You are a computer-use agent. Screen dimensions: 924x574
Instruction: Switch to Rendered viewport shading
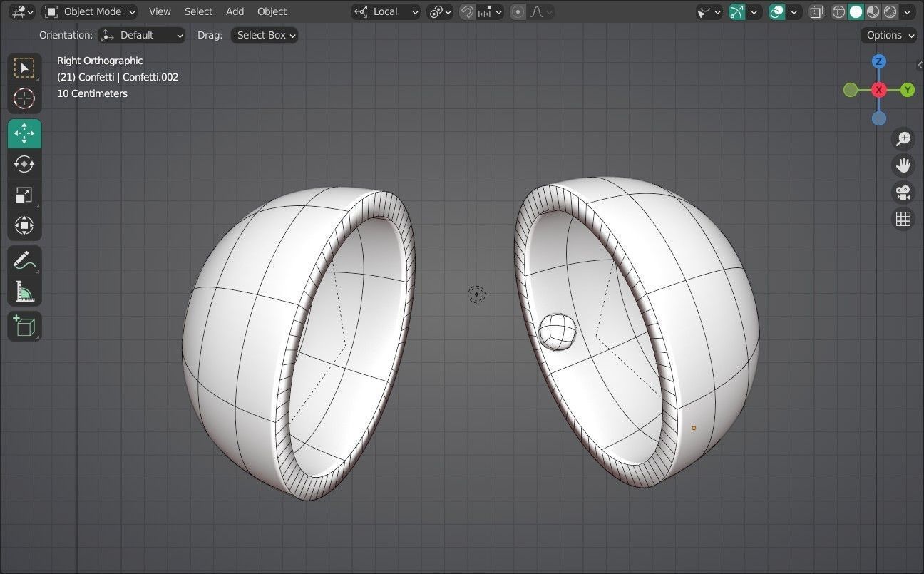point(890,11)
